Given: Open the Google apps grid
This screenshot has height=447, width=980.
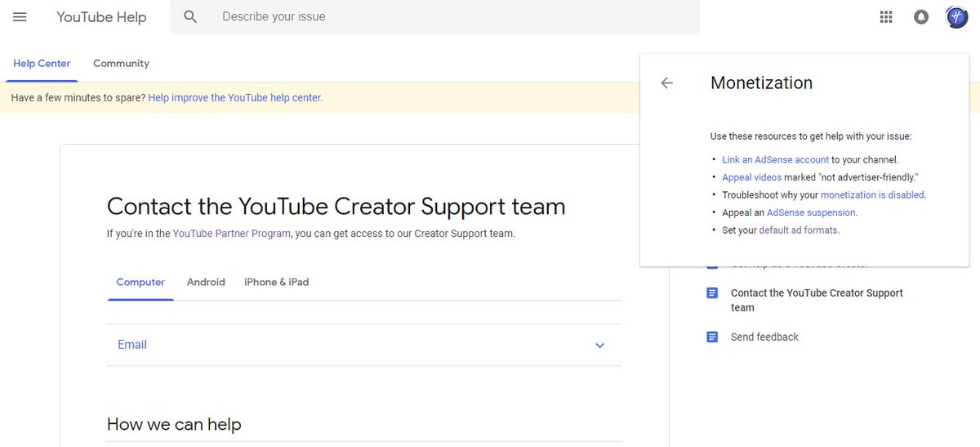Looking at the screenshot, I should click(886, 16).
